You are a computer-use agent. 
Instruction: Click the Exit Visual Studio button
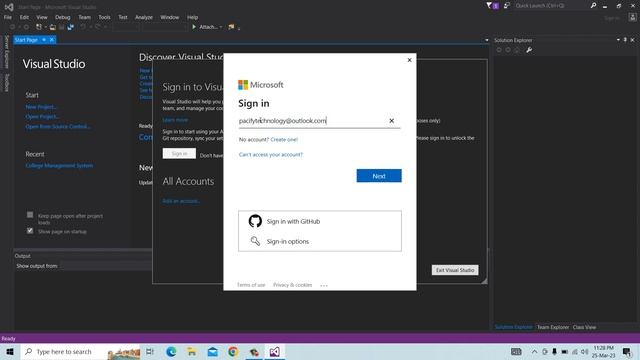point(455,270)
